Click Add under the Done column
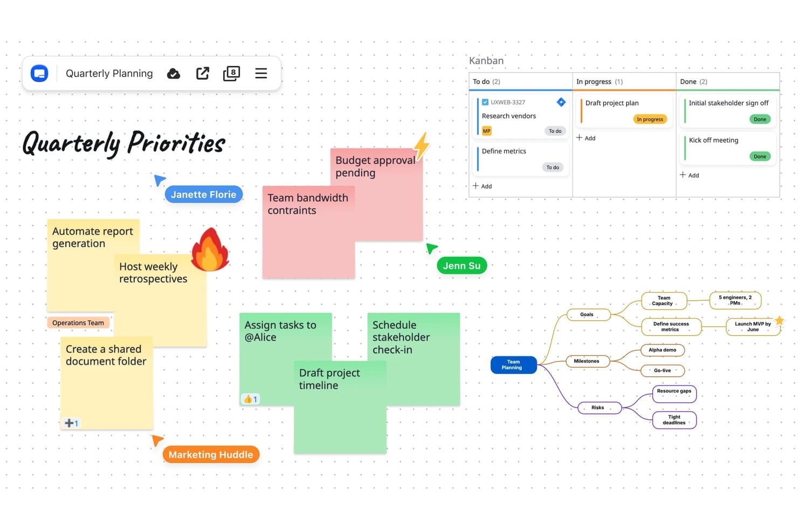Viewport: 798px width, 532px height. pyautogui.click(x=690, y=175)
